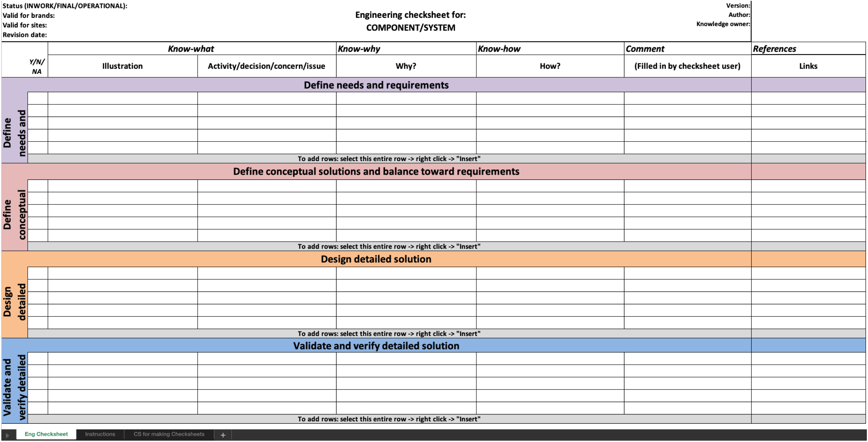Select the 'Engineering checksheet for:' title cell
868x442 pixels.
point(410,15)
